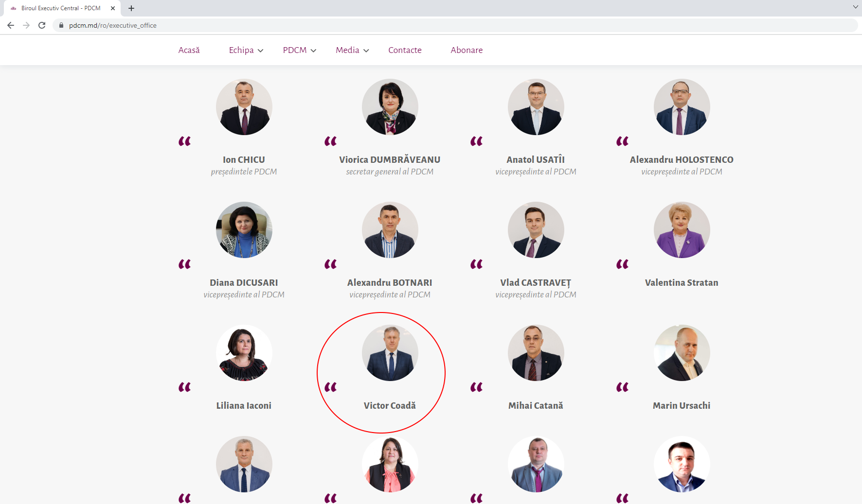Reload the page with refresh icon

pos(42,25)
